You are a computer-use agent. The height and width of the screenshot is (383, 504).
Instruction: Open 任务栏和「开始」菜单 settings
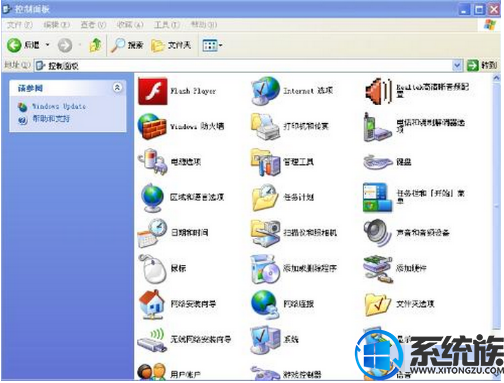pyautogui.click(x=414, y=197)
